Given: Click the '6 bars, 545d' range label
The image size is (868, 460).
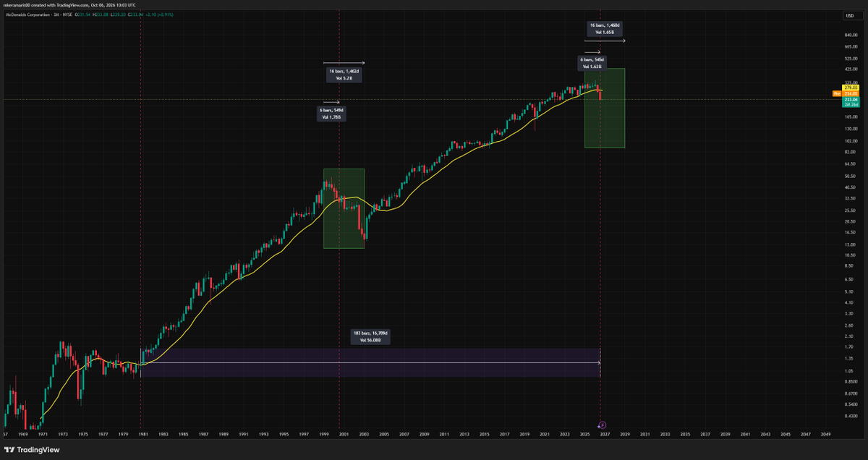Looking at the screenshot, I should tap(592, 63).
